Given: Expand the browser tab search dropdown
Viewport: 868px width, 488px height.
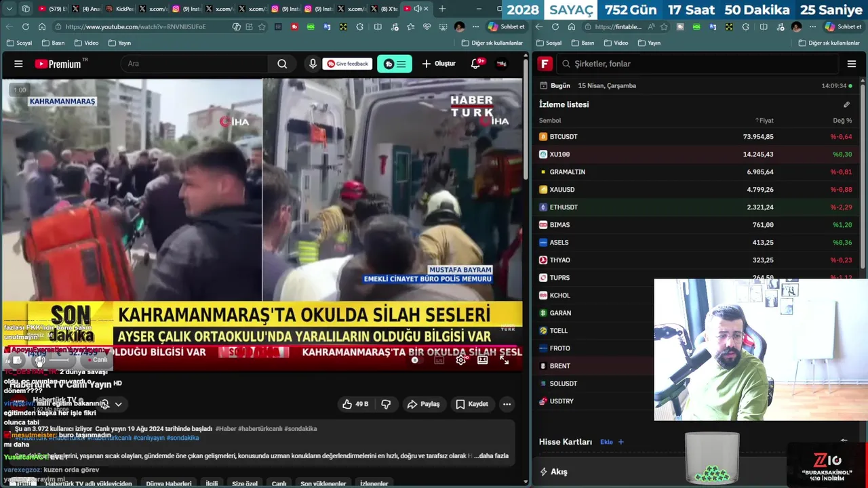Looking at the screenshot, I should point(9,9).
